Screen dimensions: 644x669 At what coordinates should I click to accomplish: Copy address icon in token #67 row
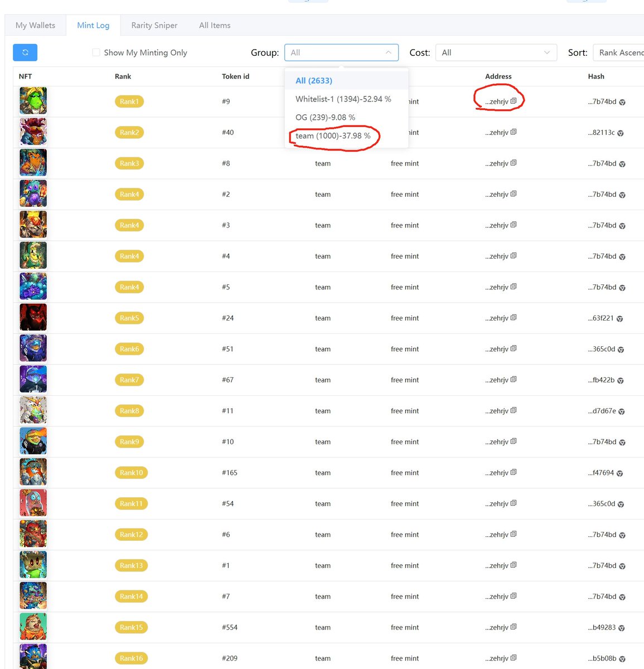[514, 380]
